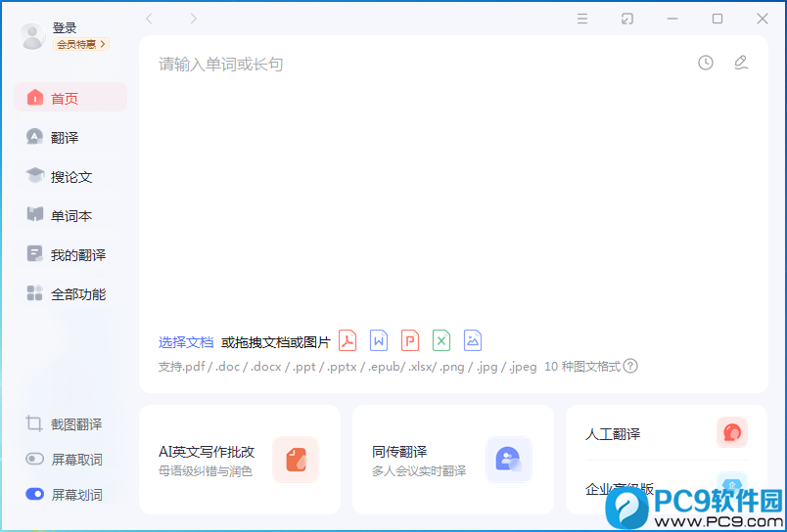Image resolution: width=787 pixels, height=532 pixels.
Task: Disable the 屏幕划词 switch
Action: point(35,494)
